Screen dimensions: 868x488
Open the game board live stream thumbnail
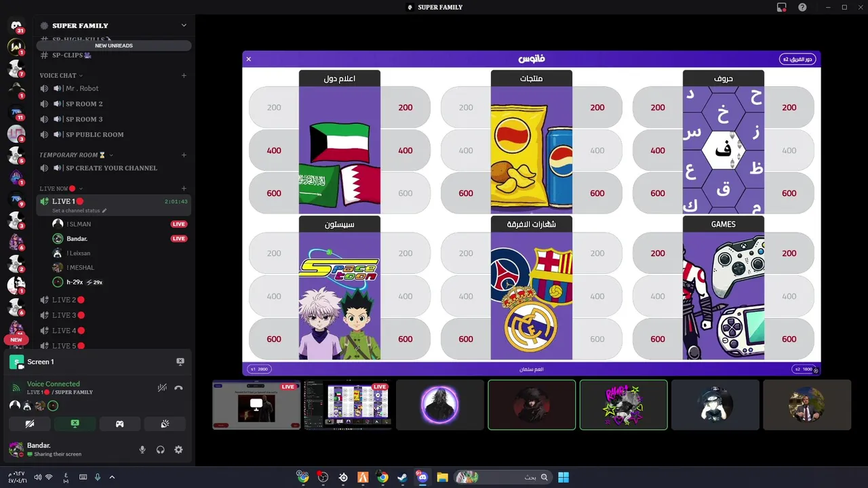(348, 405)
